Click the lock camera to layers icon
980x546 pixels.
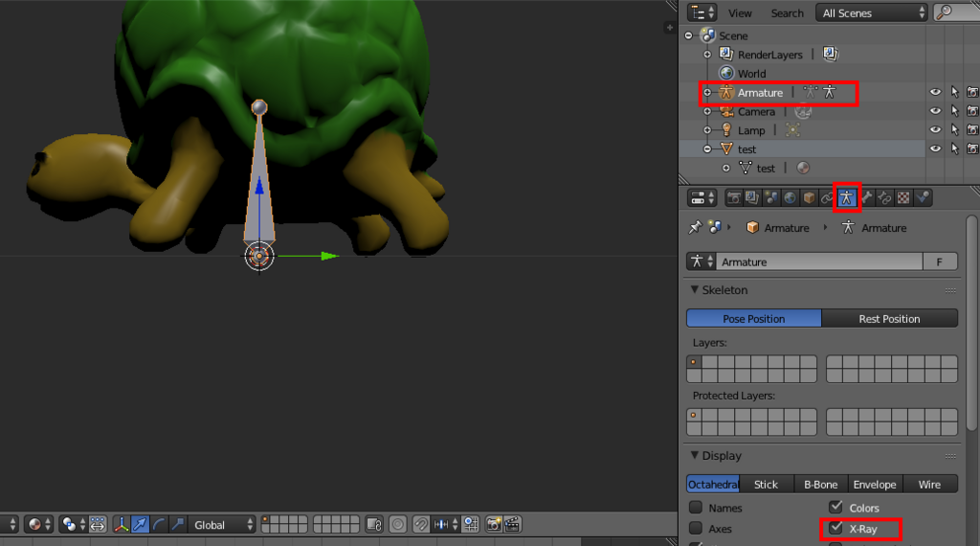374,524
